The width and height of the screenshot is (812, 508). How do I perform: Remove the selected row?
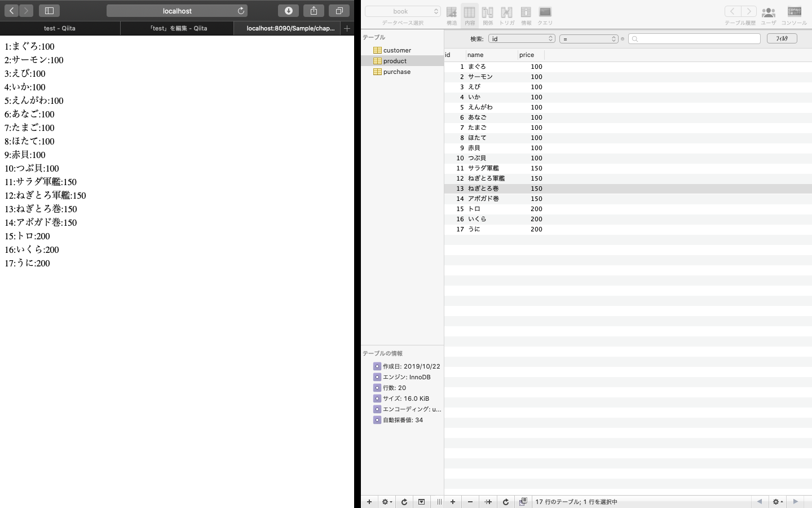pos(470,502)
